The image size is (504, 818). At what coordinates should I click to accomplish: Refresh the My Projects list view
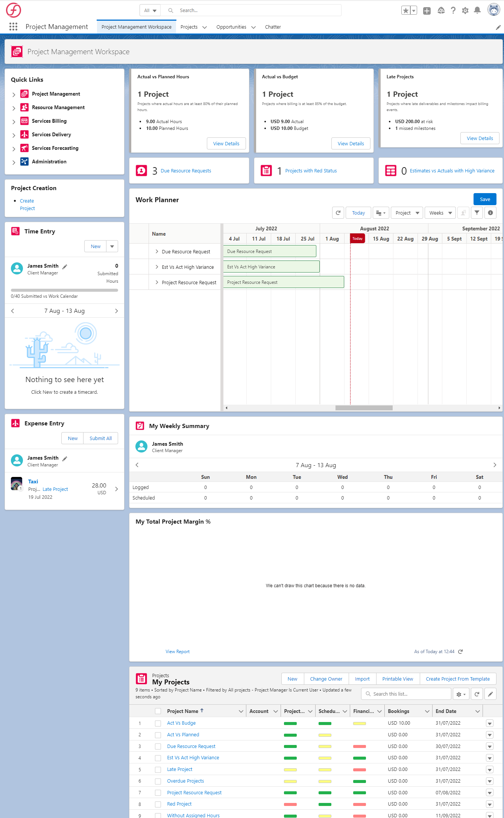click(x=477, y=694)
